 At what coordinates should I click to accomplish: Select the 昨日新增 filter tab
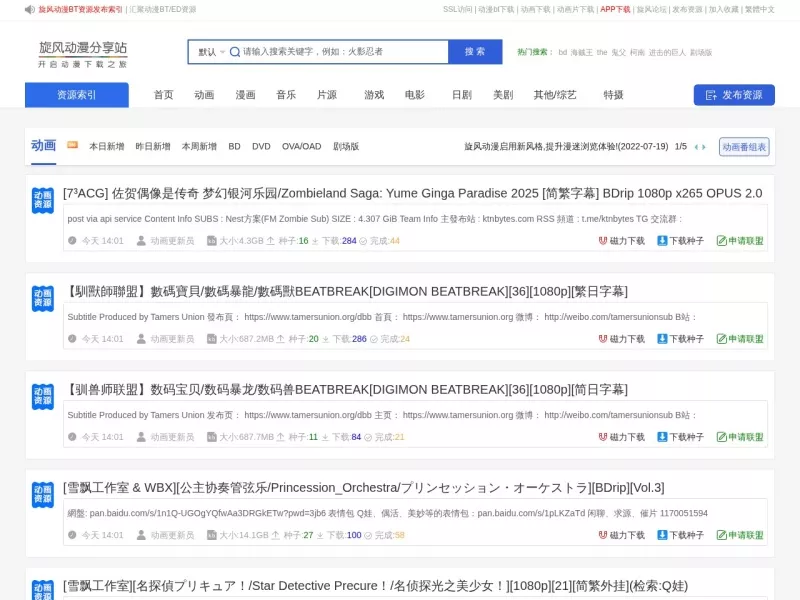153,146
